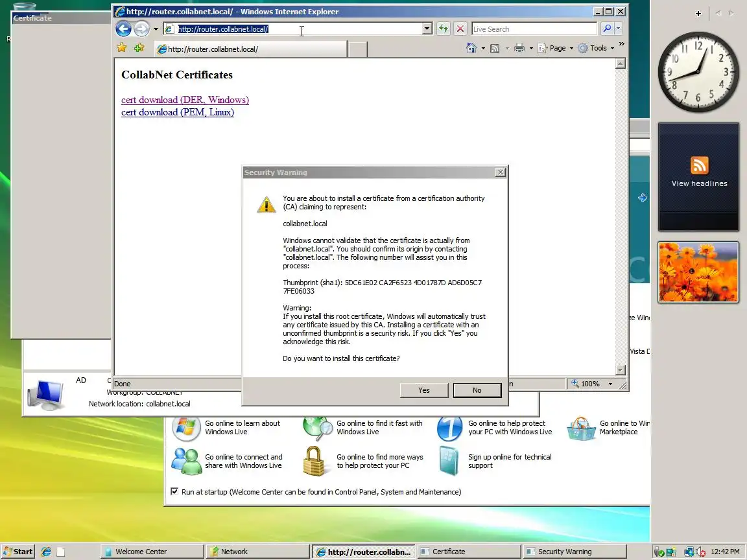Click the Home page icon
The width and height of the screenshot is (747, 560).
pos(471,48)
